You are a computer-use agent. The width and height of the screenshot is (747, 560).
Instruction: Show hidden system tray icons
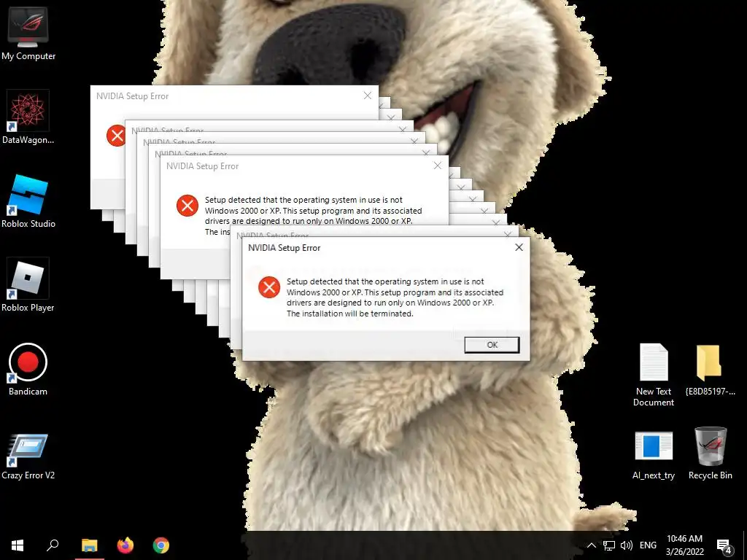(x=591, y=545)
